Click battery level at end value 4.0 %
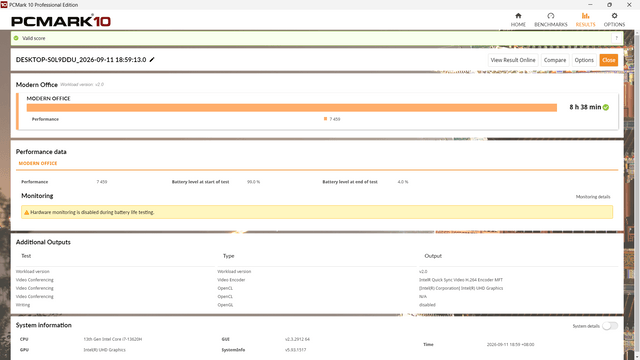Viewport: 640px width, 360px height. [403, 182]
